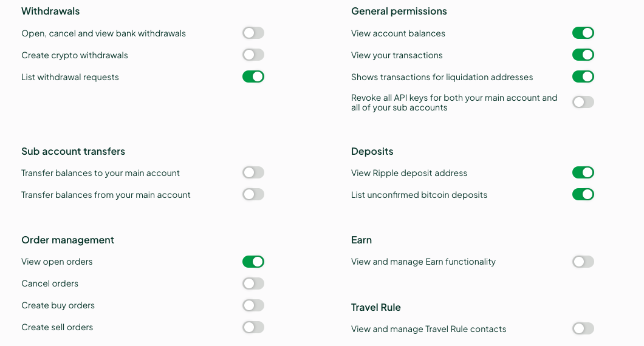Enable transfer balances to main account
Image resolution: width=644 pixels, height=346 pixels.
tap(253, 172)
